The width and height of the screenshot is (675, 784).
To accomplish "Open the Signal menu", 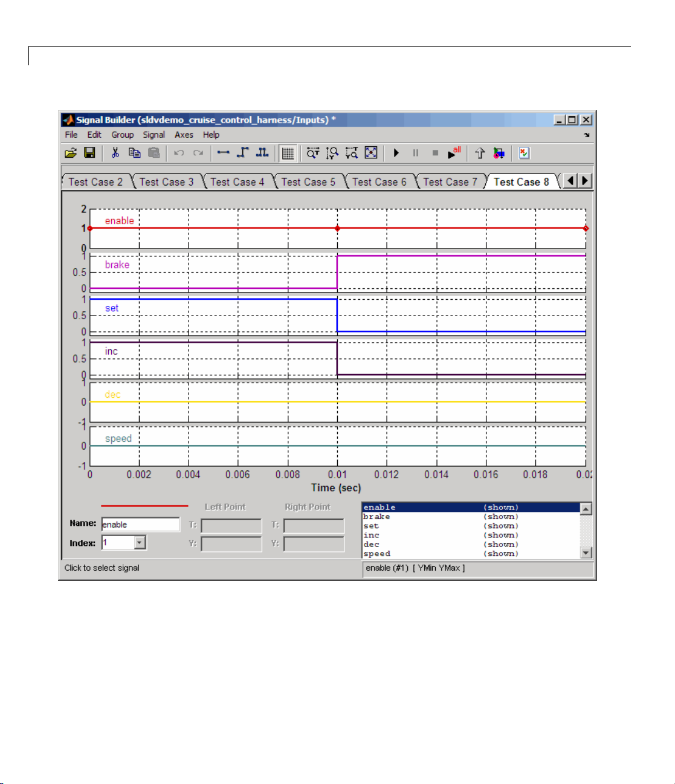I will click(x=154, y=135).
